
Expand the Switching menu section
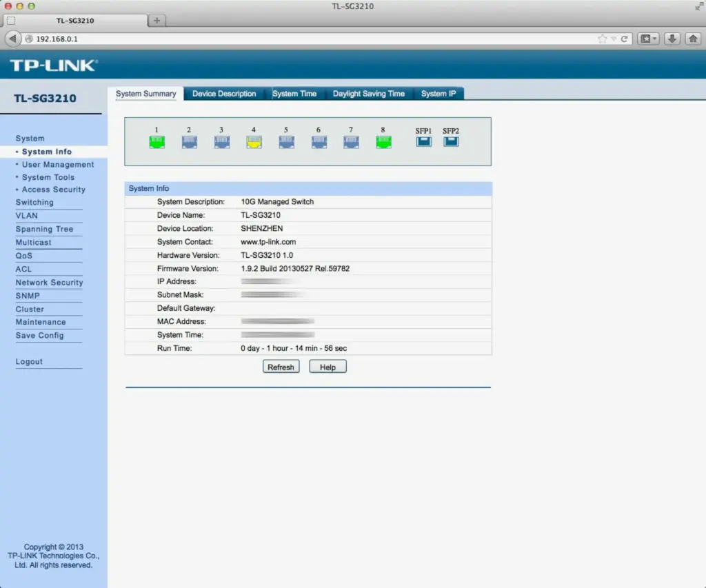[34, 203]
